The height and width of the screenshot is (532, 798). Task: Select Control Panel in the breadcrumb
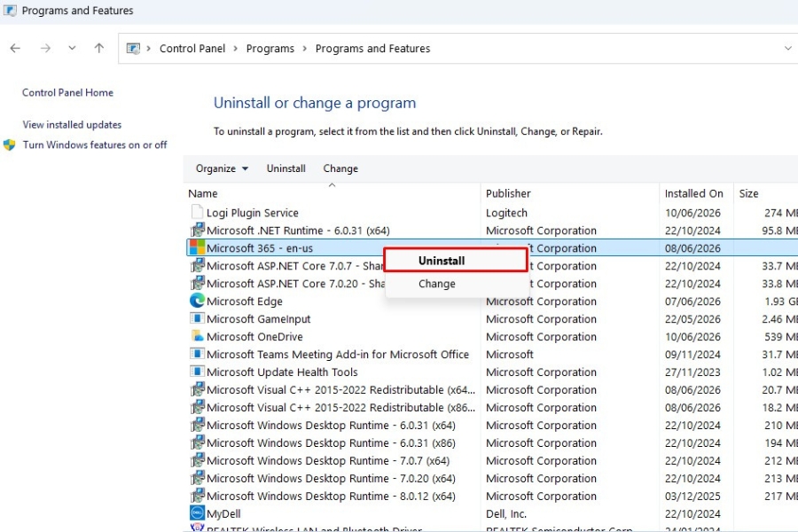pyautogui.click(x=192, y=49)
